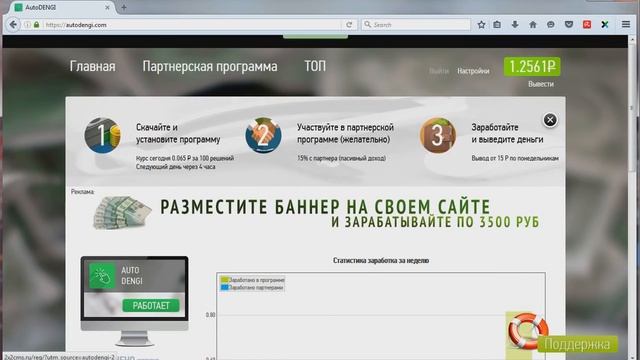Click the Выйти logout link
Image resolution: width=640 pixels, height=360 pixels.
coord(439,71)
